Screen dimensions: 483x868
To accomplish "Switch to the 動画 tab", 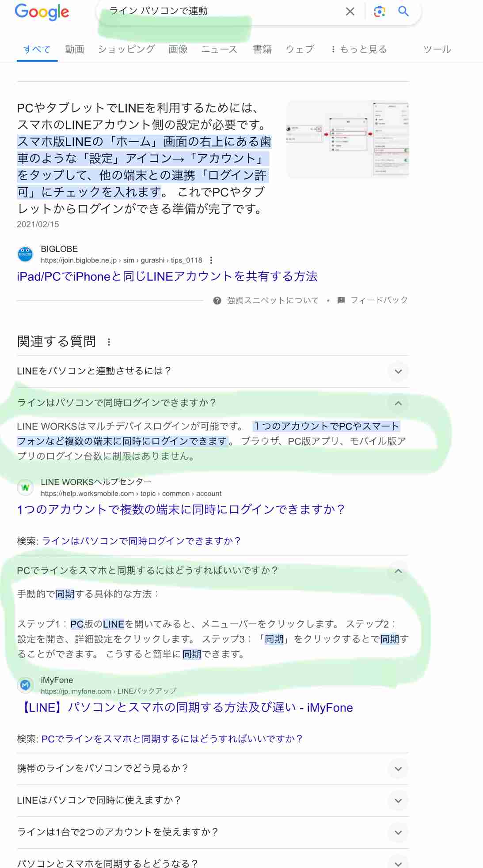I will coord(74,49).
